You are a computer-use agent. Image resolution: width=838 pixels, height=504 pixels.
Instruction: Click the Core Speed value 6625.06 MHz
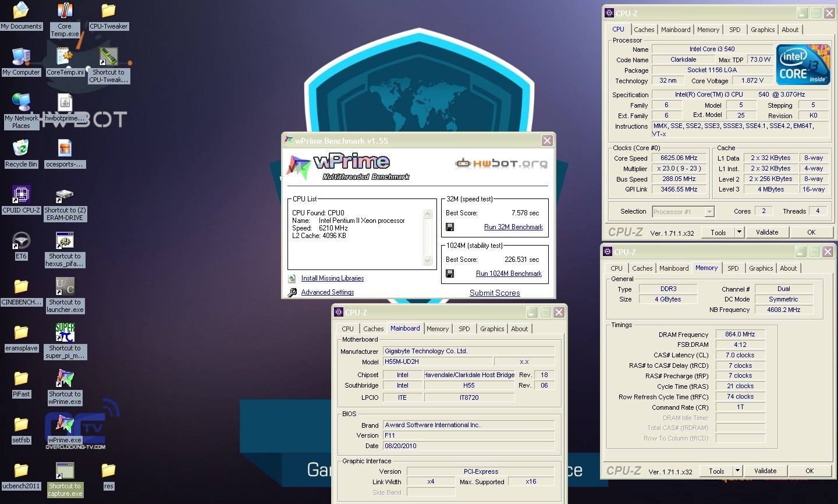point(679,158)
